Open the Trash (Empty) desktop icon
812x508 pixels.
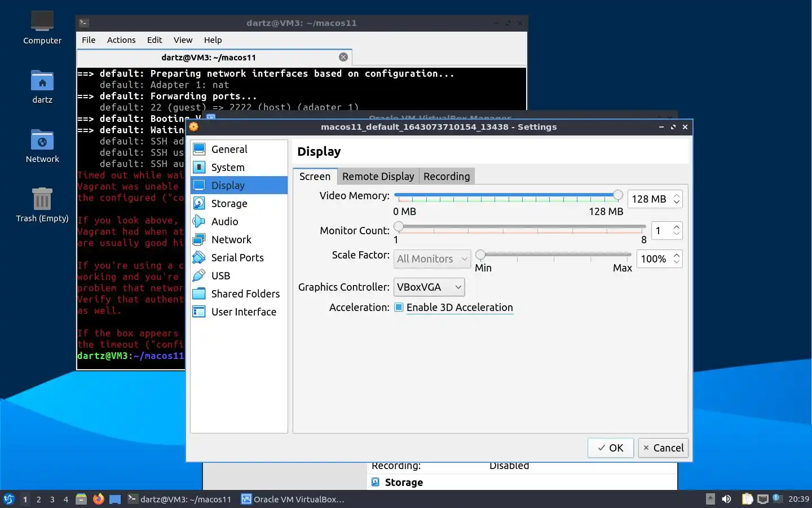pyautogui.click(x=42, y=199)
